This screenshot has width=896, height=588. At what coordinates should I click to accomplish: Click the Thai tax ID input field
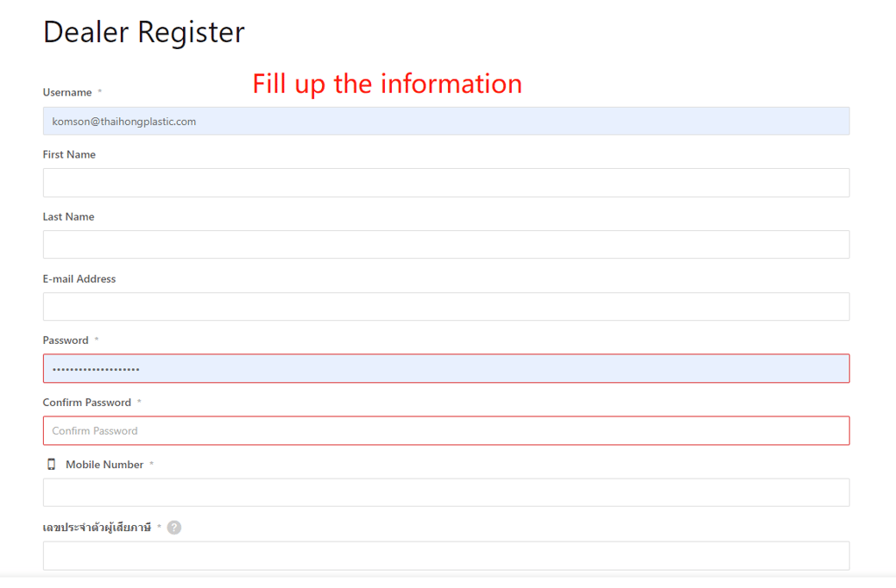445,556
